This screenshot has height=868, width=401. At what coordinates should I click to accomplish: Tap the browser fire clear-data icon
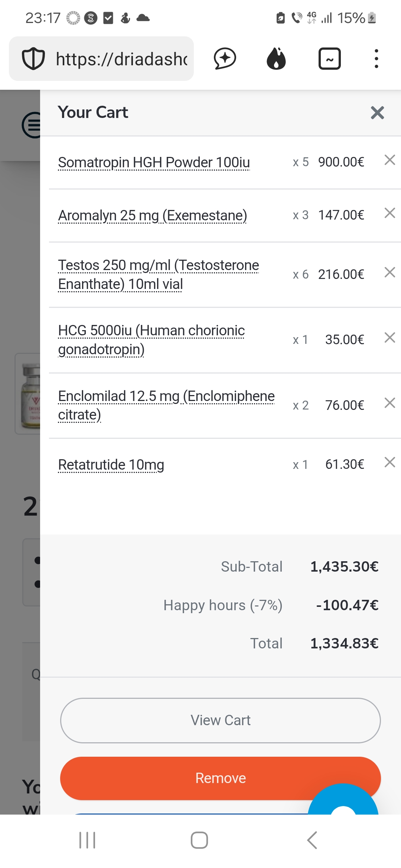pyautogui.click(x=276, y=59)
